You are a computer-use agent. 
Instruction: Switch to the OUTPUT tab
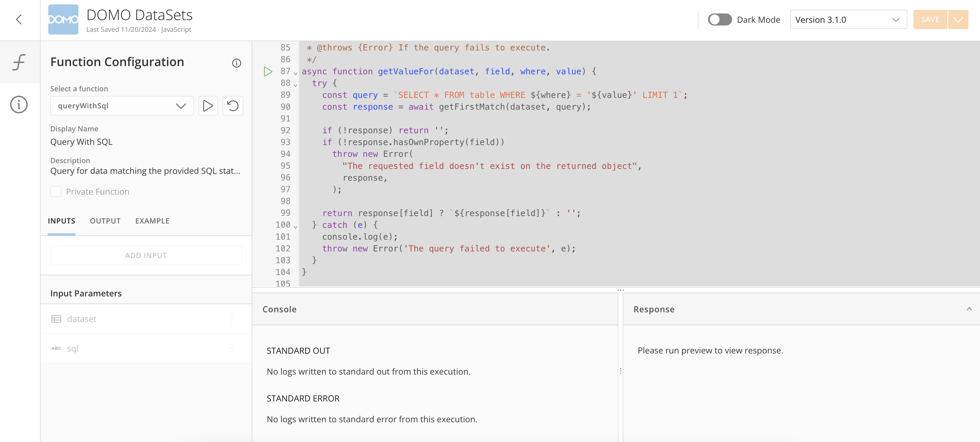(x=105, y=221)
